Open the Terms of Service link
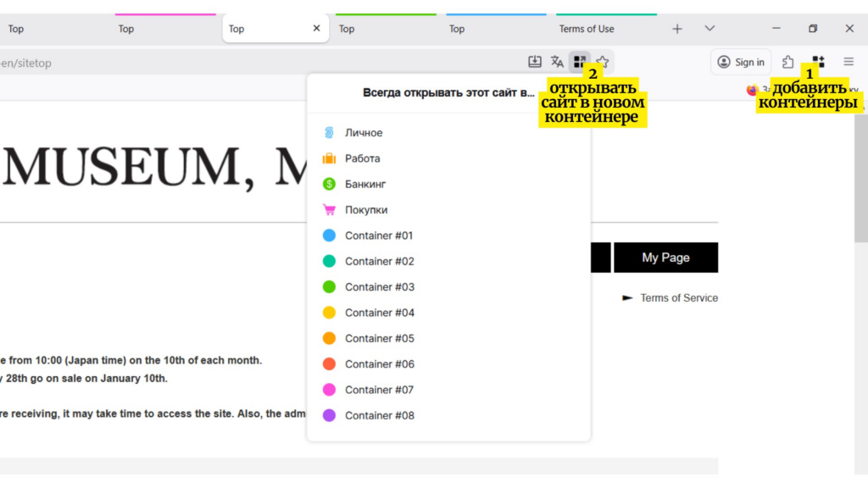 [679, 297]
